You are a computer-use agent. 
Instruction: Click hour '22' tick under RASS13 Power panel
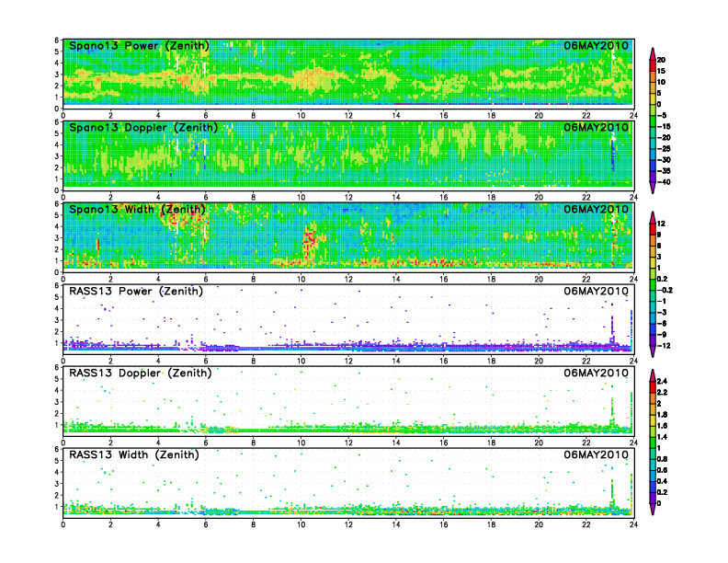pos(586,361)
